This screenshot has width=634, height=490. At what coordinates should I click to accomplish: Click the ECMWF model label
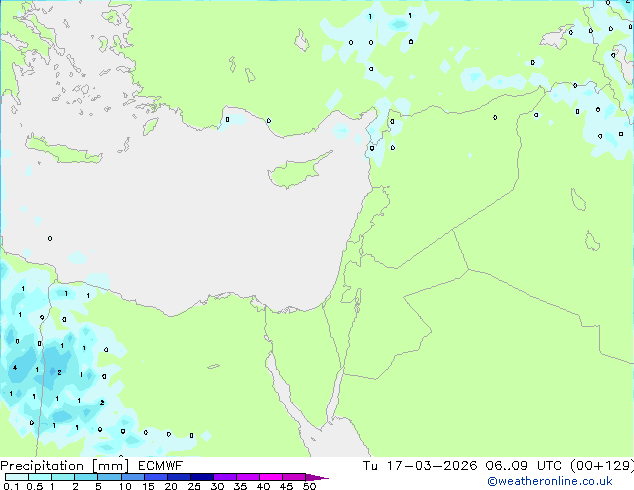161,466
